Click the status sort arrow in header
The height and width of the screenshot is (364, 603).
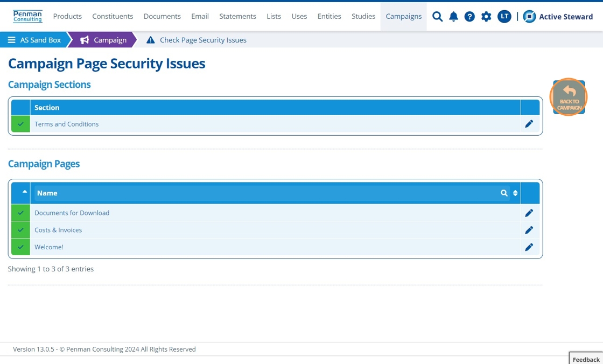click(x=25, y=191)
